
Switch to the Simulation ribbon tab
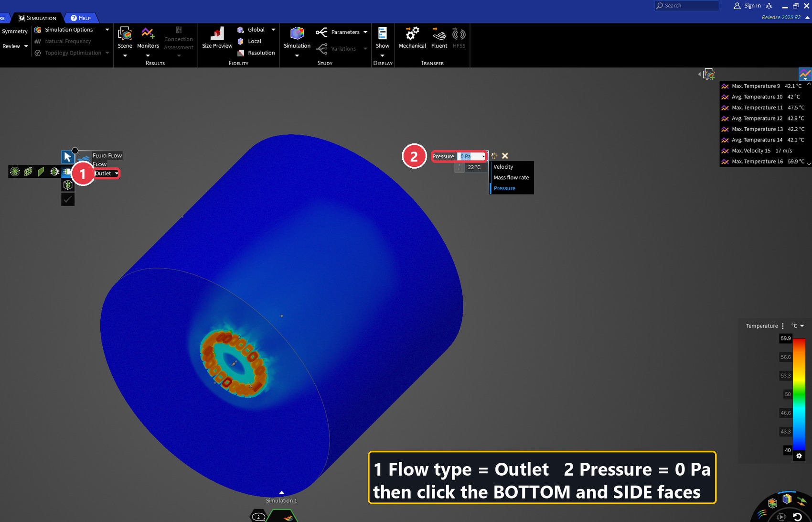click(x=37, y=18)
